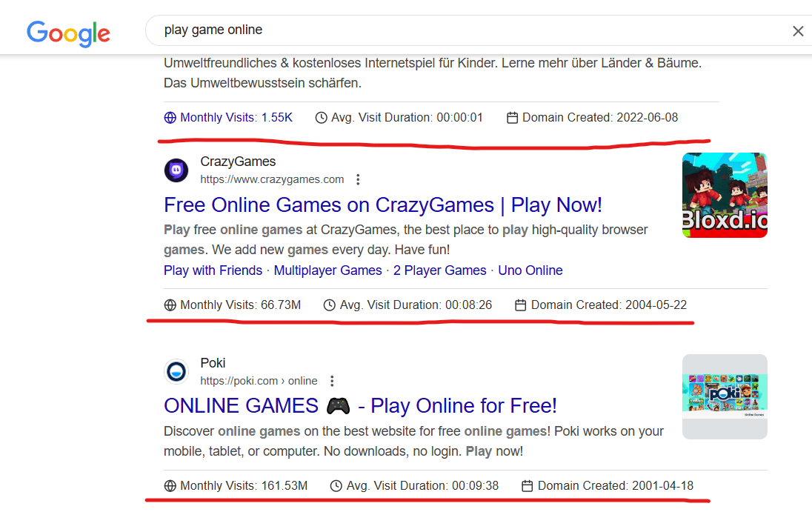Open 'Free Online Games on CrazyGames | Play Now!' result

click(x=383, y=205)
